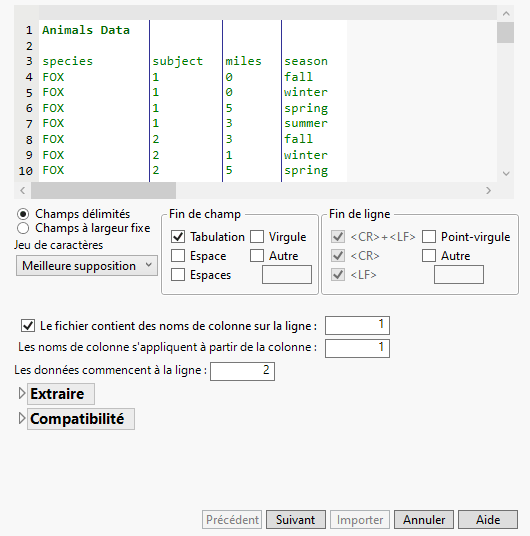This screenshot has width=530, height=536.
Task: Click line number 2 in preview gutter
Action: pyautogui.click(x=29, y=46)
